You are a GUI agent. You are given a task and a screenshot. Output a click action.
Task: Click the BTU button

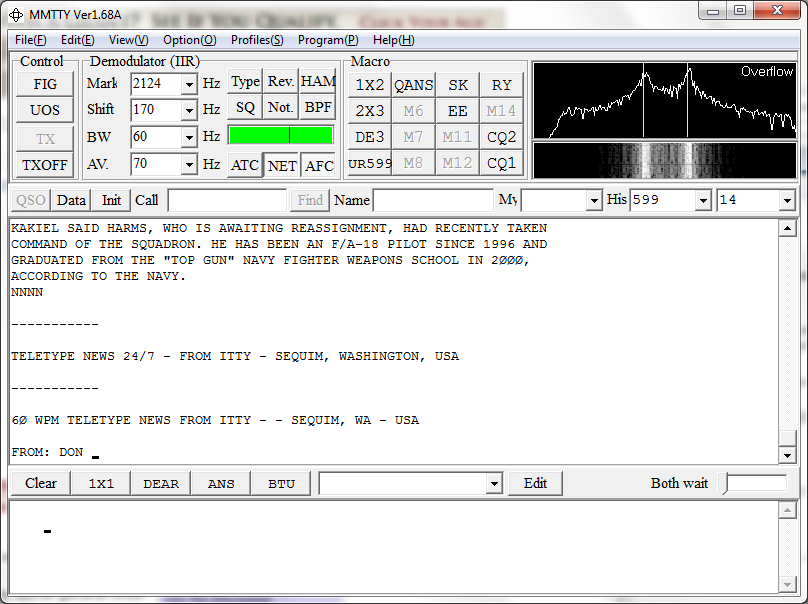280,483
